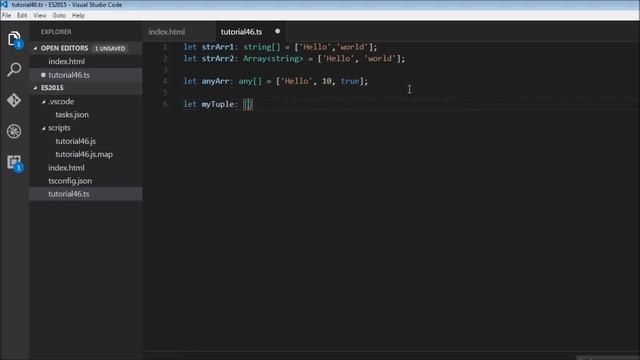
Task: Collapse the Open Editors section
Action: point(35,48)
